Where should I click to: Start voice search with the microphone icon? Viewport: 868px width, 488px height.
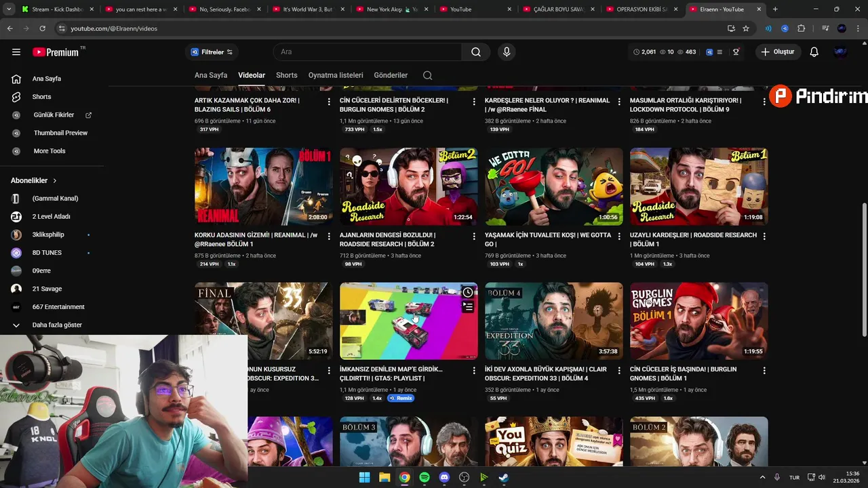506,52
